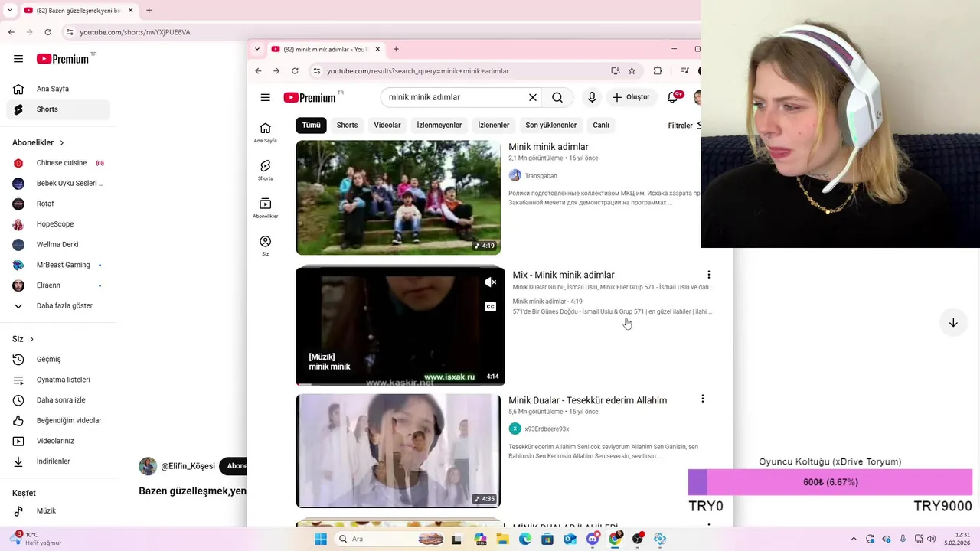This screenshot has width=980, height=551.
Task: Open Shorts in the mini sidebar
Action: pyautogui.click(x=265, y=170)
